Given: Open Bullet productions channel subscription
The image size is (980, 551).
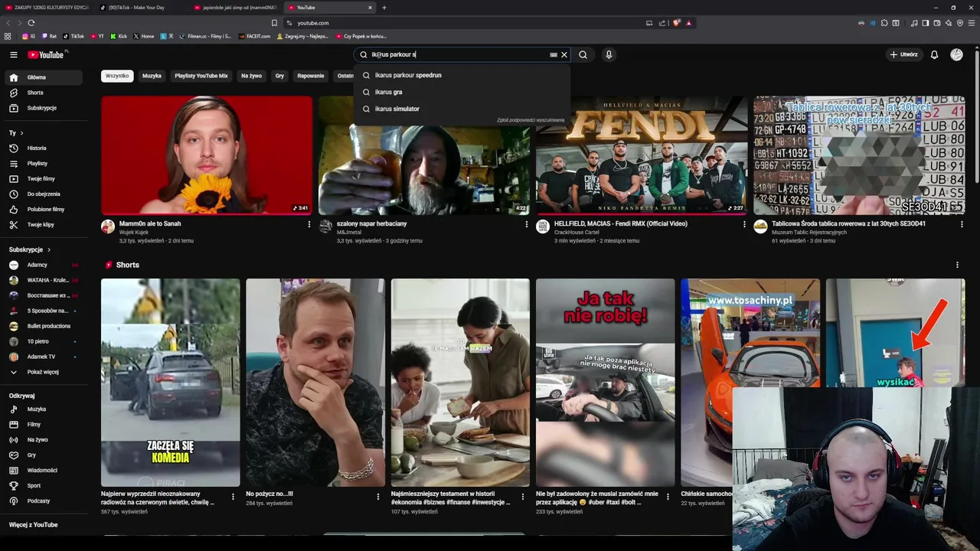Looking at the screenshot, I should tap(44, 326).
